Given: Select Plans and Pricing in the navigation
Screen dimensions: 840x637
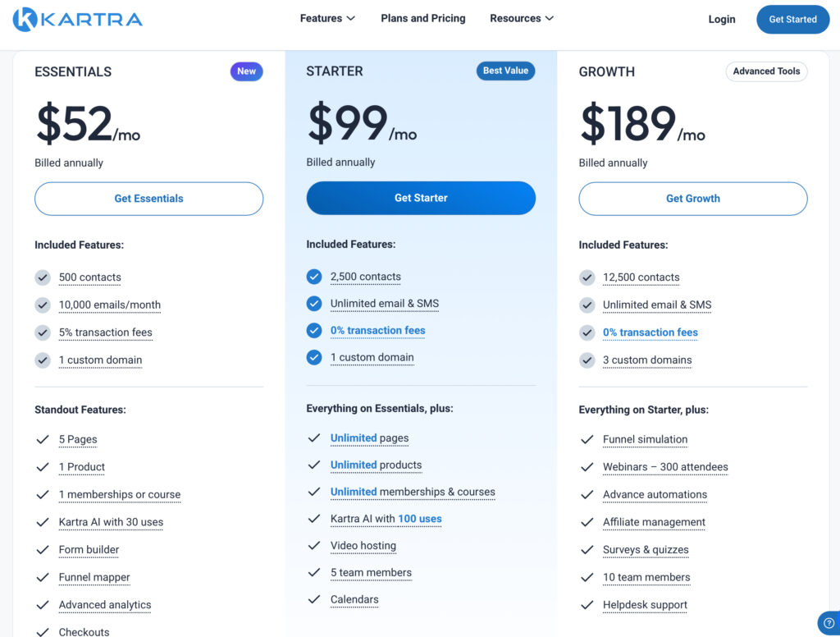Looking at the screenshot, I should 422,17.
